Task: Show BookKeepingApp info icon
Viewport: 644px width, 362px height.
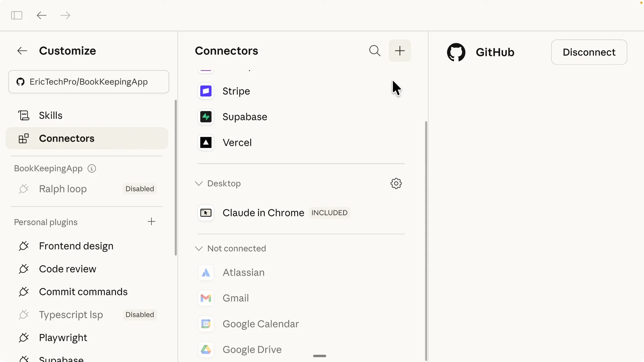Action: (92, 169)
